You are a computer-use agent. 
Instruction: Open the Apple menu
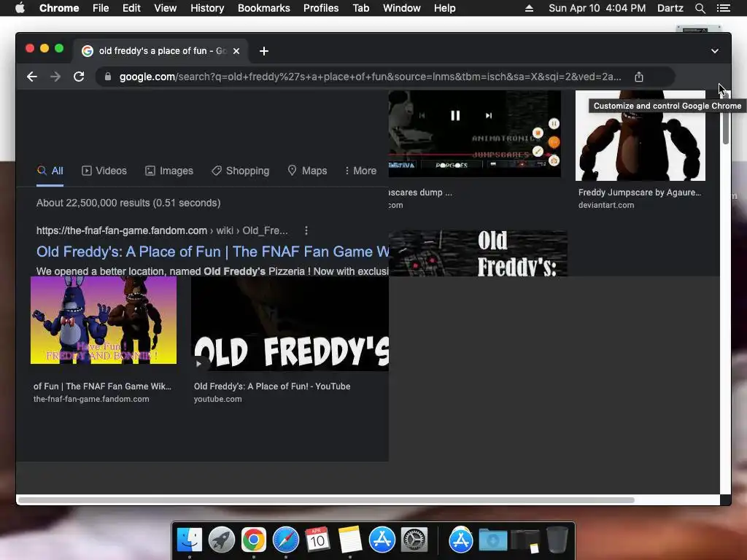click(20, 8)
